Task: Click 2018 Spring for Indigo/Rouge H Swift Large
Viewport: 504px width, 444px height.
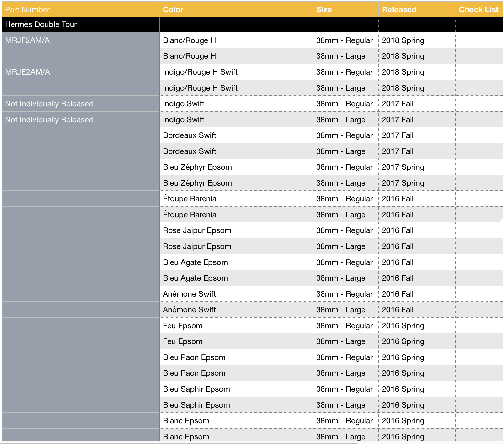Action: [403, 88]
